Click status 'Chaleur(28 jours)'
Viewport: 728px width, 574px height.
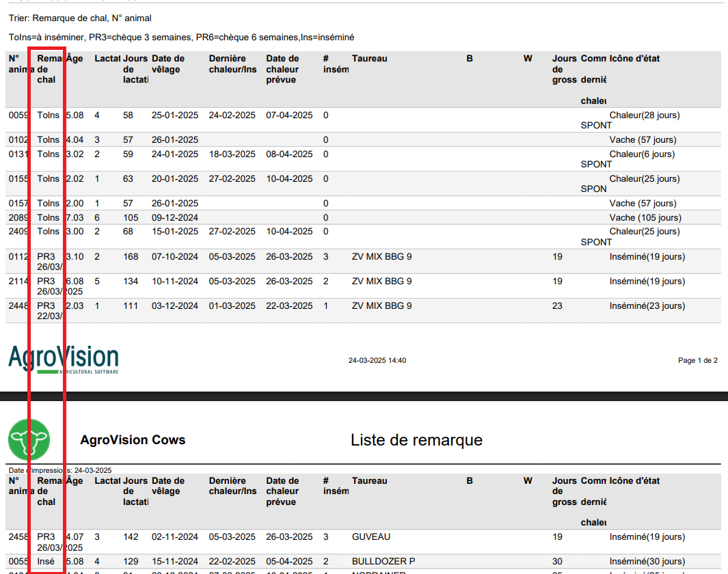point(645,115)
